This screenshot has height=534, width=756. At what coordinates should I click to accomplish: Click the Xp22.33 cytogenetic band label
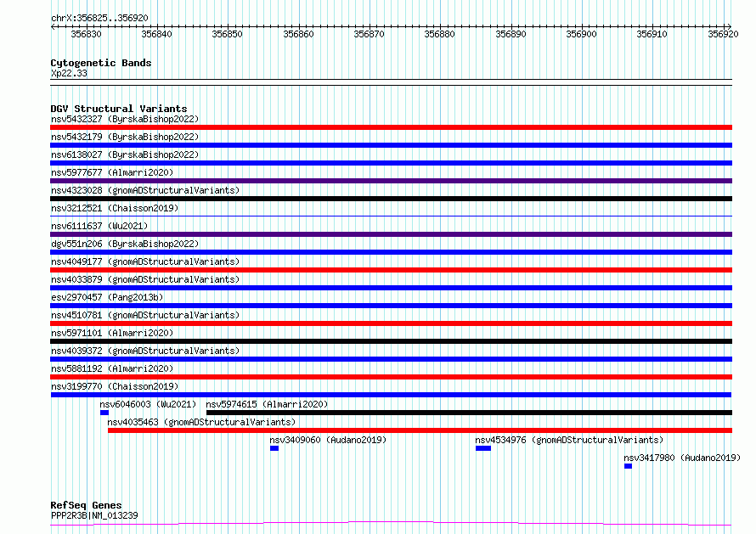coord(69,73)
